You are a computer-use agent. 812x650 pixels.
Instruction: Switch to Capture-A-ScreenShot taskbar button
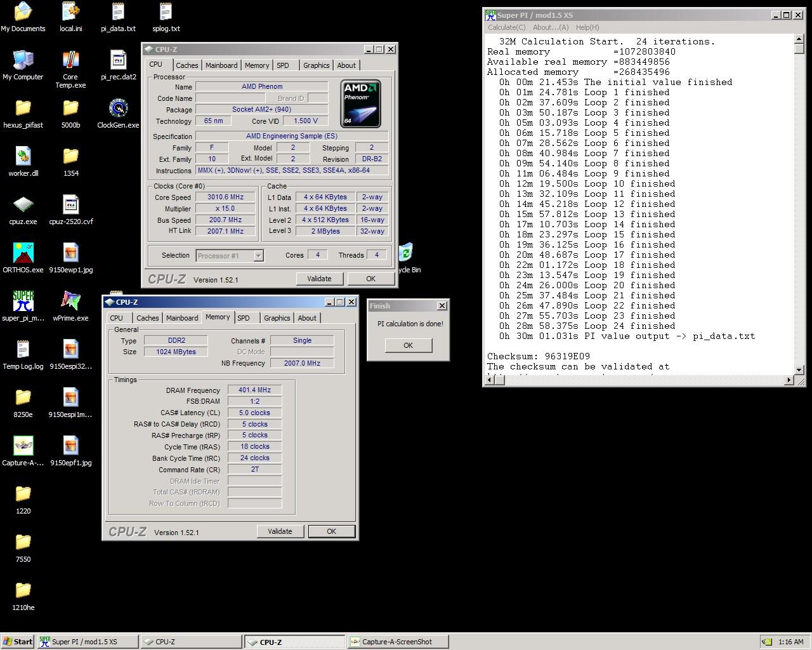397,642
